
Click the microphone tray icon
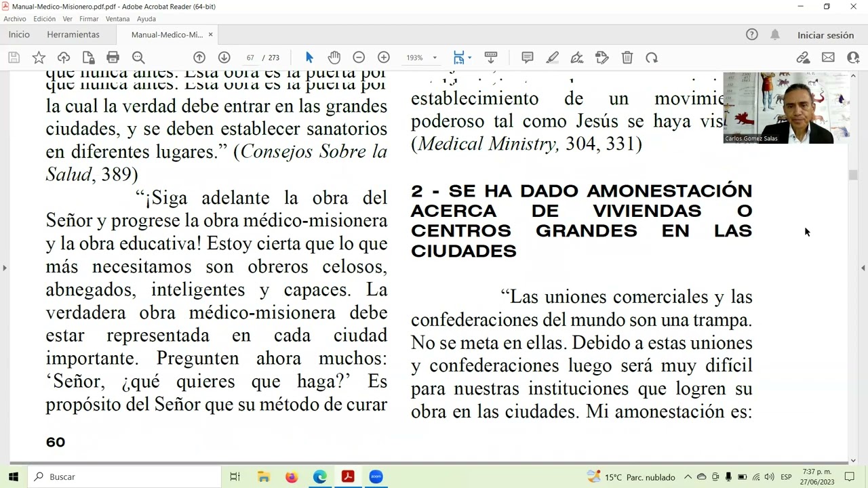[x=728, y=477]
